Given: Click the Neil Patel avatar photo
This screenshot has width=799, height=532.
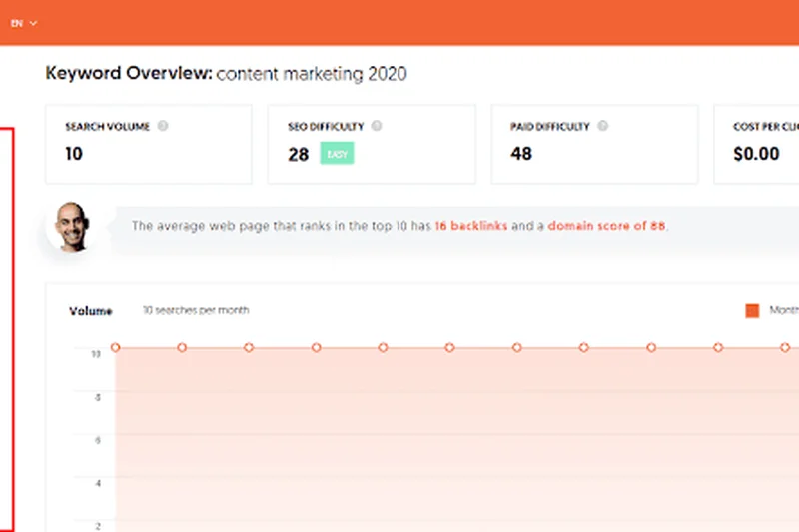Looking at the screenshot, I should 72,227.
